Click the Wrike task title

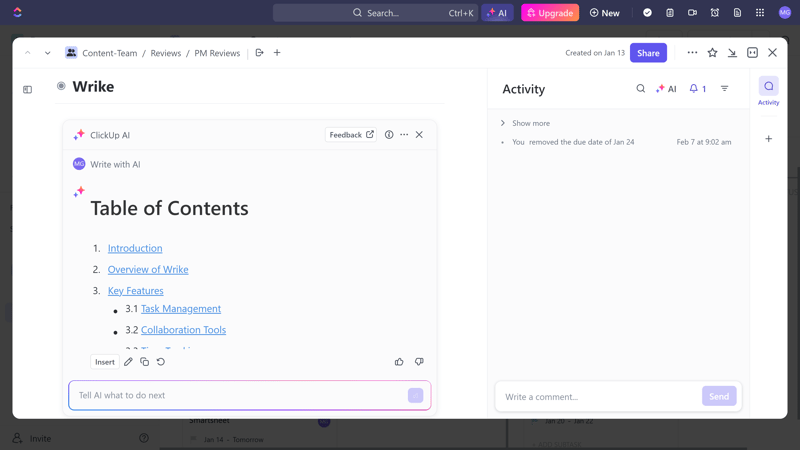93,86
